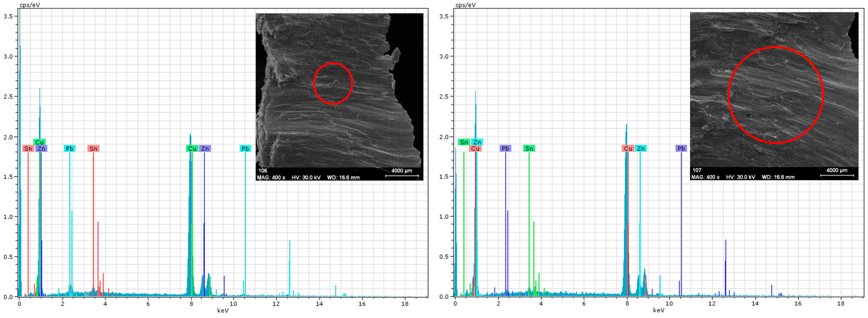
Task: Click the purple Pb label near 2.3 keV, right spectrum
Action: click(x=505, y=148)
